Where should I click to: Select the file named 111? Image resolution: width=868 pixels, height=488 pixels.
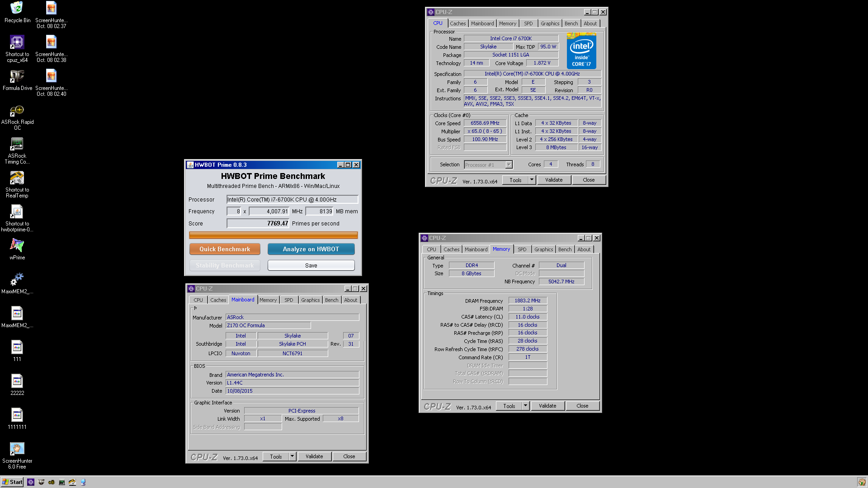17,351
